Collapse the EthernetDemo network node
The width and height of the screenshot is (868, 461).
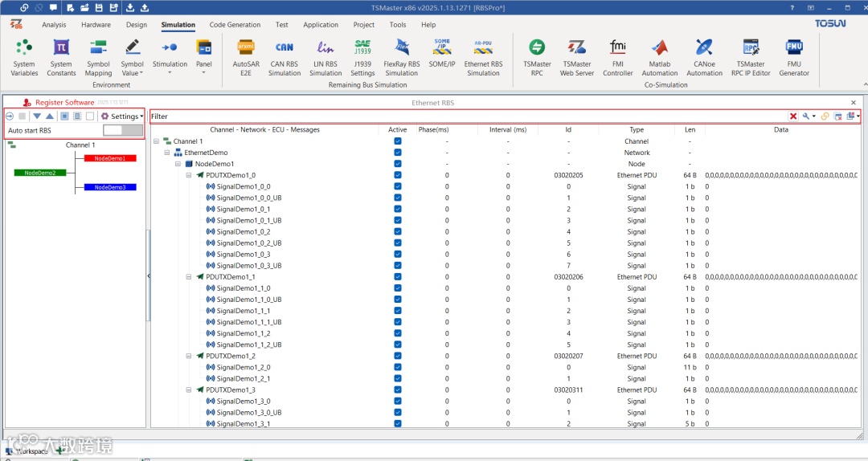point(166,152)
